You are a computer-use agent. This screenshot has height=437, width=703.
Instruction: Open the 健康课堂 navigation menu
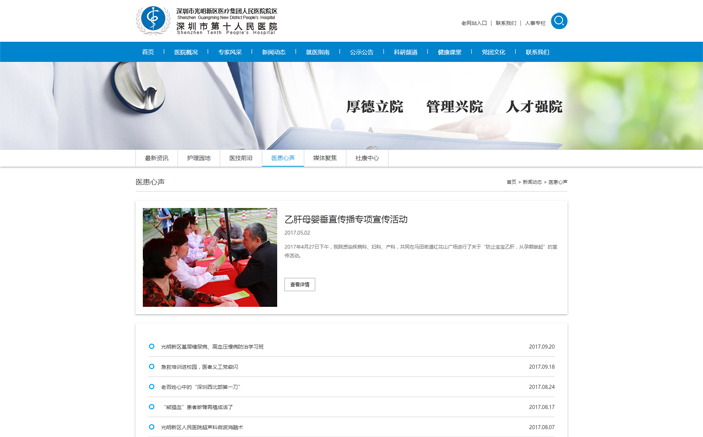tap(450, 52)
